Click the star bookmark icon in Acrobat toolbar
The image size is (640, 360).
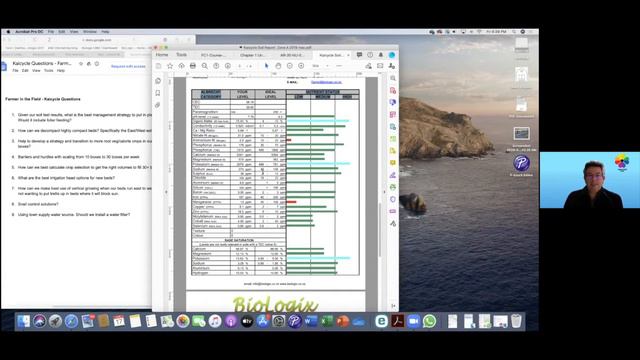(170, 66)
